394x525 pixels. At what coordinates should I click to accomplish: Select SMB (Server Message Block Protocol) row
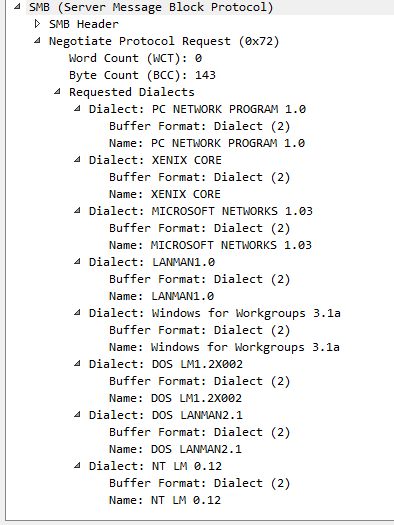pyautogui.click(x=151, y=7)
